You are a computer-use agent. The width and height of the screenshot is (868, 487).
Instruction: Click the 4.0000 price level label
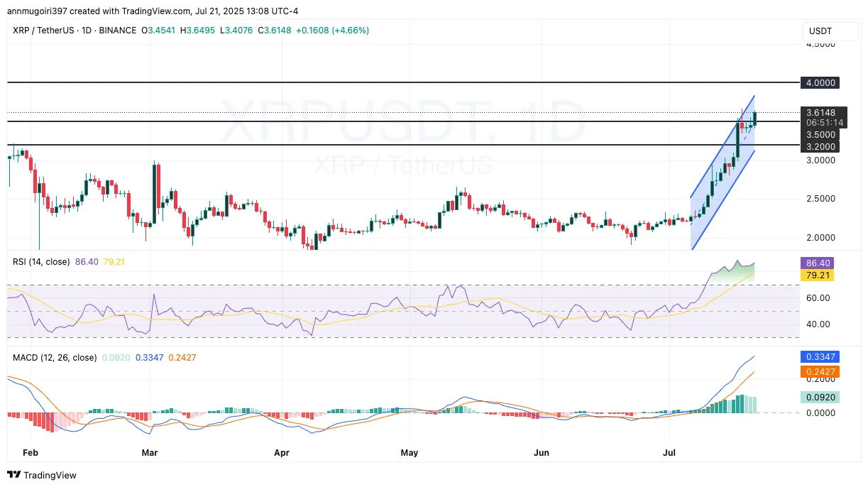click(x=820, y=82)
